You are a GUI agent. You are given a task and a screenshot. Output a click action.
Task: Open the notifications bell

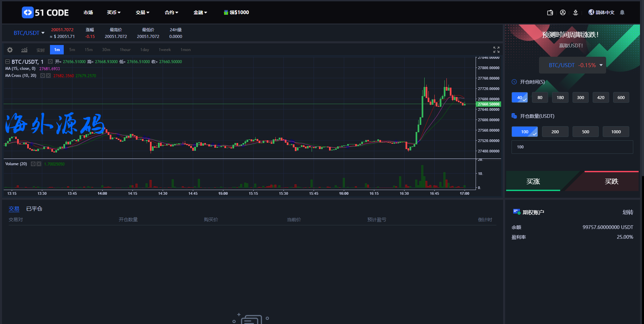pyautogui.click(x=622, y=12)
